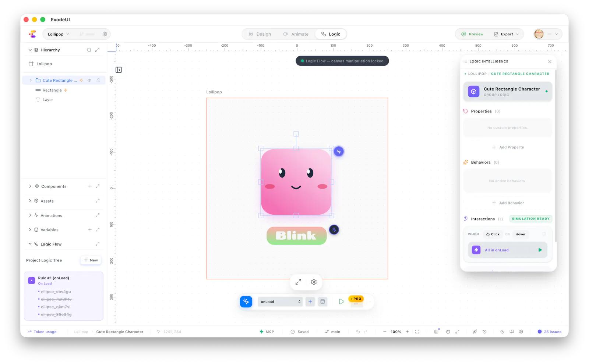Open status bar settings gear

point(521,332)
